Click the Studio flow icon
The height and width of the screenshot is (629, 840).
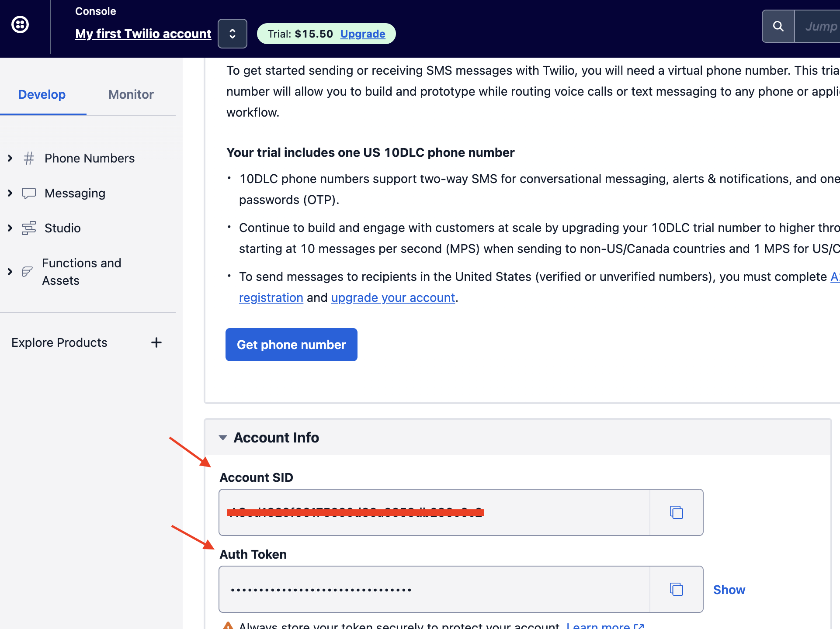tap(29, 228)
